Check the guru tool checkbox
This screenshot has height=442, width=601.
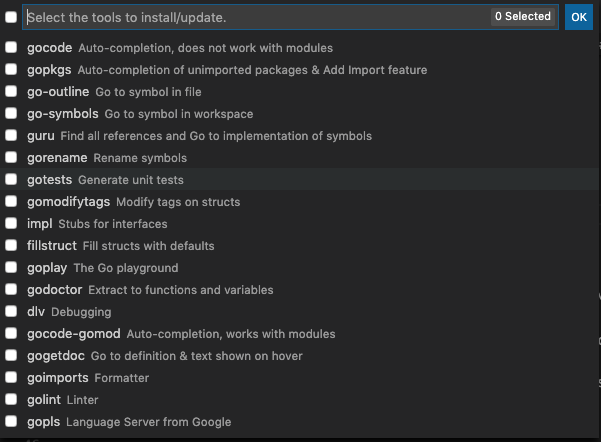(x=11, y=135)
